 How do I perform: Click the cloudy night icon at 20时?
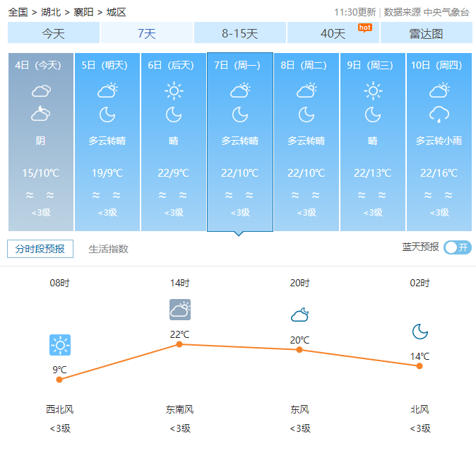click(299, 315)
